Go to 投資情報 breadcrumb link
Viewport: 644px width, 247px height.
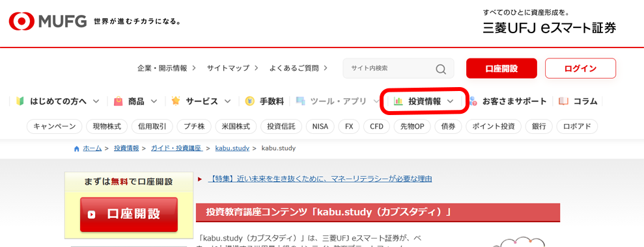[126, 149]
